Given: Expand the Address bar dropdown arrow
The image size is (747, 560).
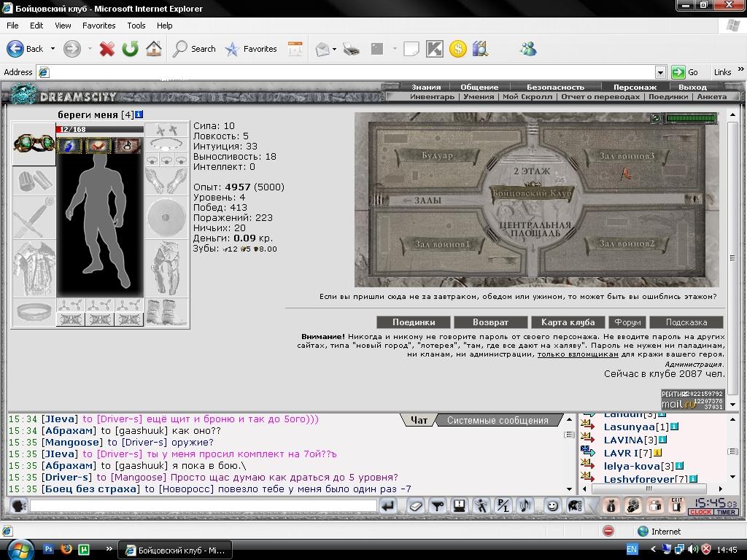Looking at the screenshot, I should tap(660, 72).
